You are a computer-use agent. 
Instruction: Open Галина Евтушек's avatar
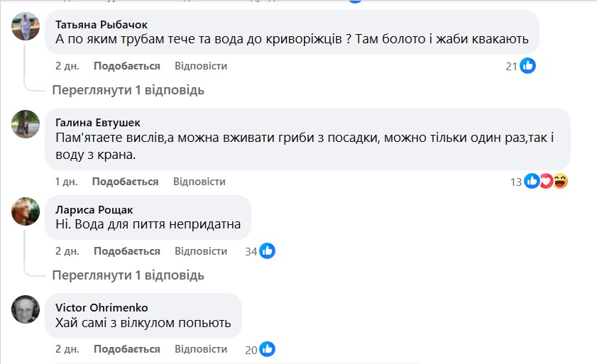26,124
